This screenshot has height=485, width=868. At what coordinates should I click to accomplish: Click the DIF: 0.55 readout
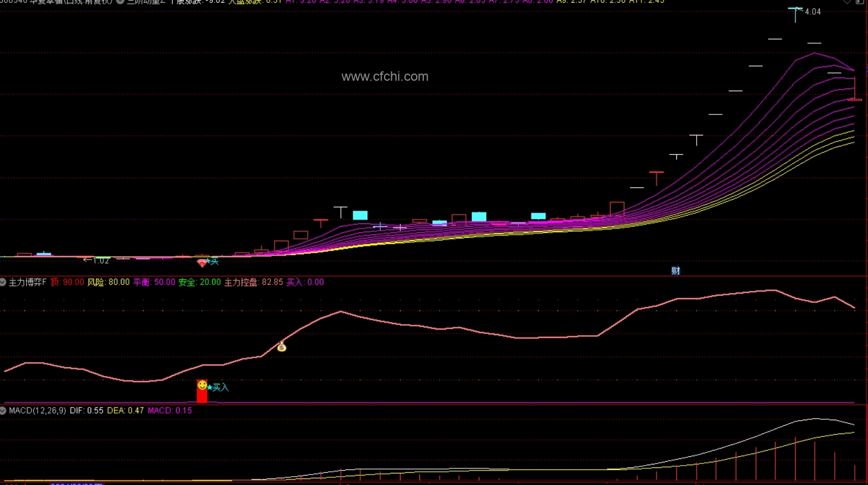(x=87, y=410)
